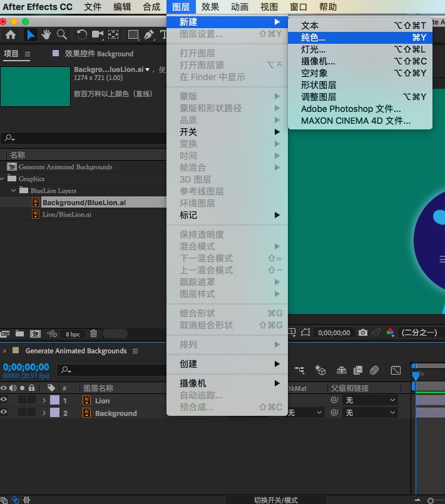Open the Graph Editor in the timeline
The height and width of the screenshot is (504, 445).
[396, 370]
